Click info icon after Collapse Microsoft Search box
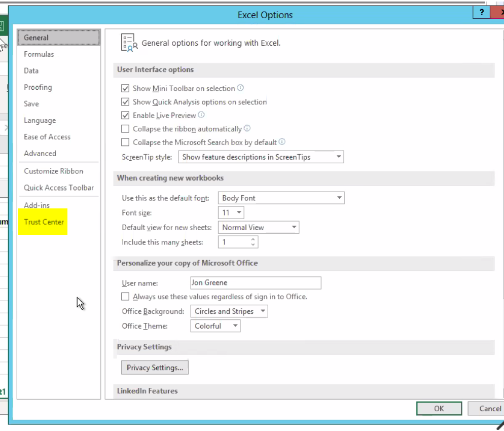 [282, 142]
